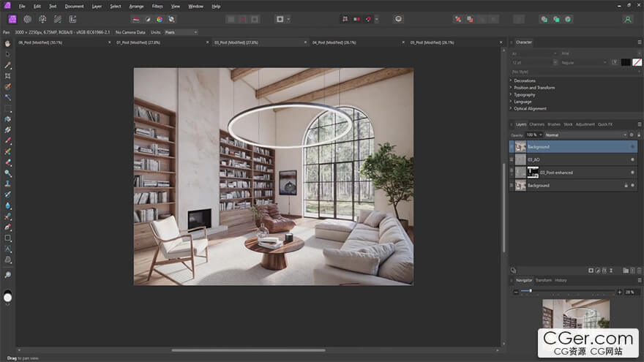Click the Mask Layer icon in Layers panel

591,270
